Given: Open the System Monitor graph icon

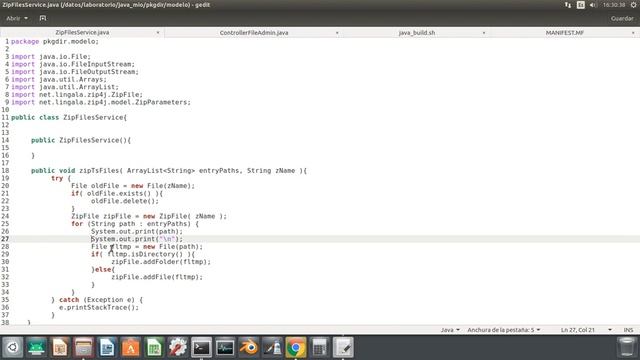Looking at the screenshot, I should [225, 348].
